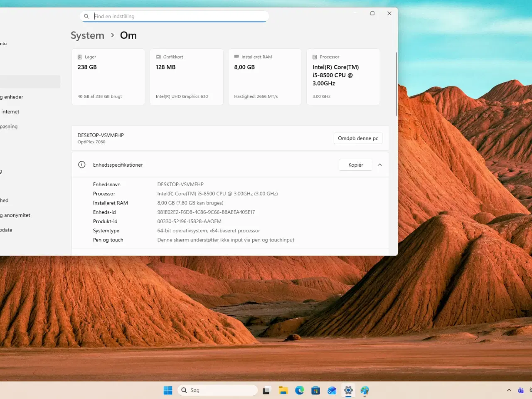Open Outlook from the taskbar
The height and width of the screenshot is (399, 532).
click(332, 390)
